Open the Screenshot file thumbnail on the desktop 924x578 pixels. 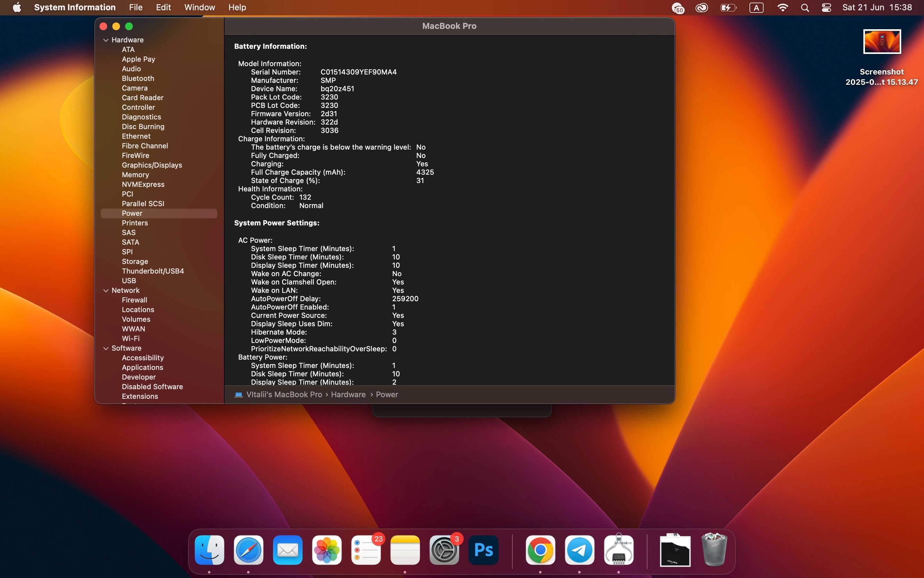click(x=882, y=42)
